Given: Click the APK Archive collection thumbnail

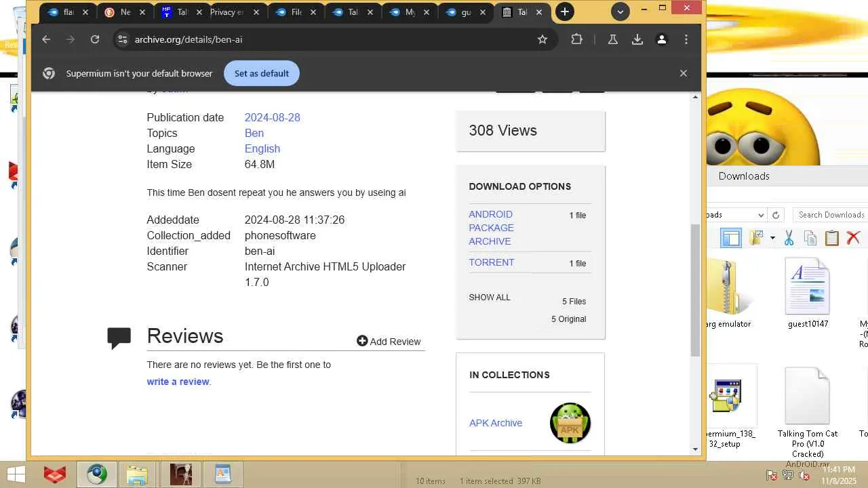Looking at the screenshot, I should (570, 423).
